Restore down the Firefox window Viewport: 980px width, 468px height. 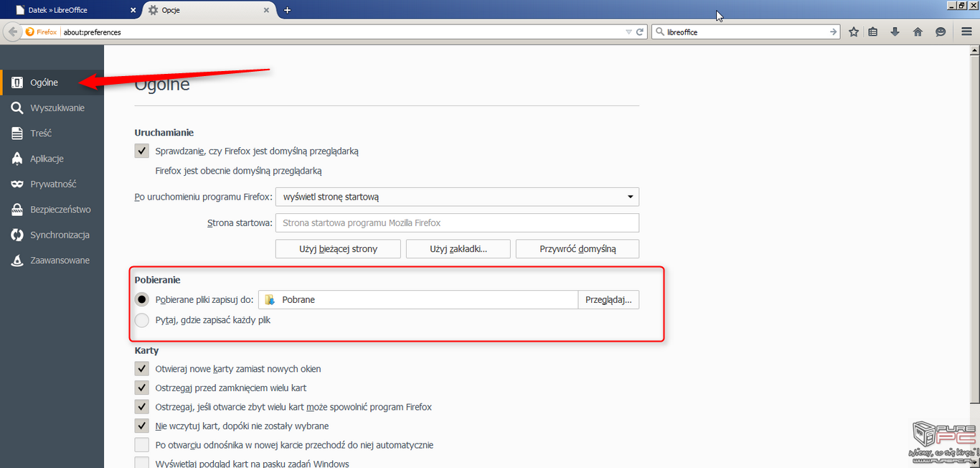pos(962,5)
